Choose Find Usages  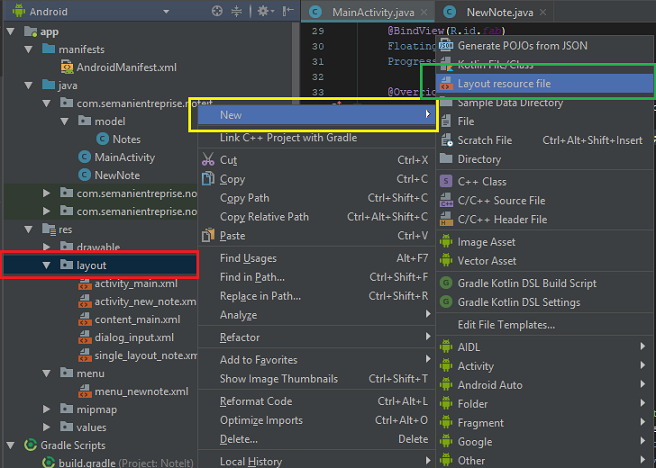pyautogui.click(x=316, y=258)
